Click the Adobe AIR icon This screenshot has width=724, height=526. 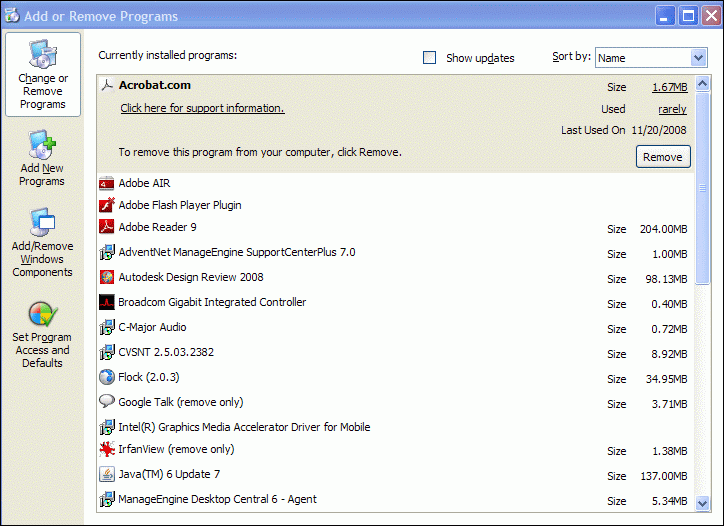pos(107,183)
